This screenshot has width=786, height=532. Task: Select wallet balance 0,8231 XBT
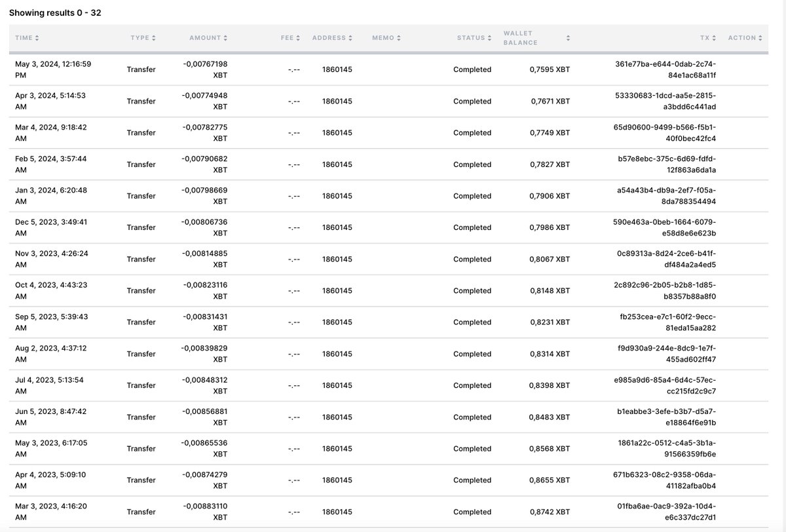pos(550,322)
